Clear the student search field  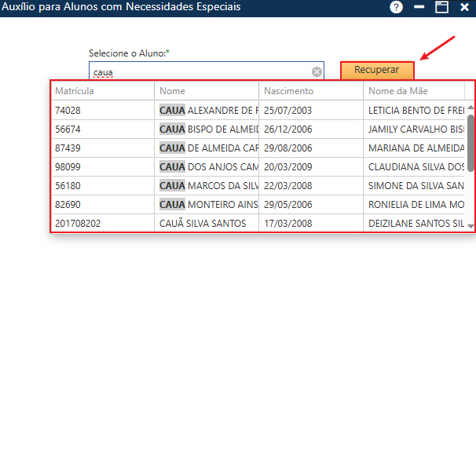(317, 72)
